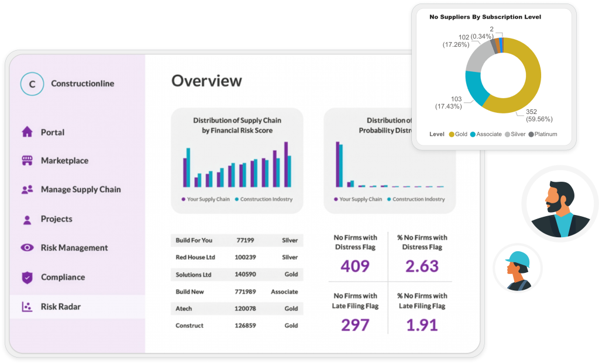Click the Compliance shield icon
Screen dimensions: 599x364
pos(27,278)
